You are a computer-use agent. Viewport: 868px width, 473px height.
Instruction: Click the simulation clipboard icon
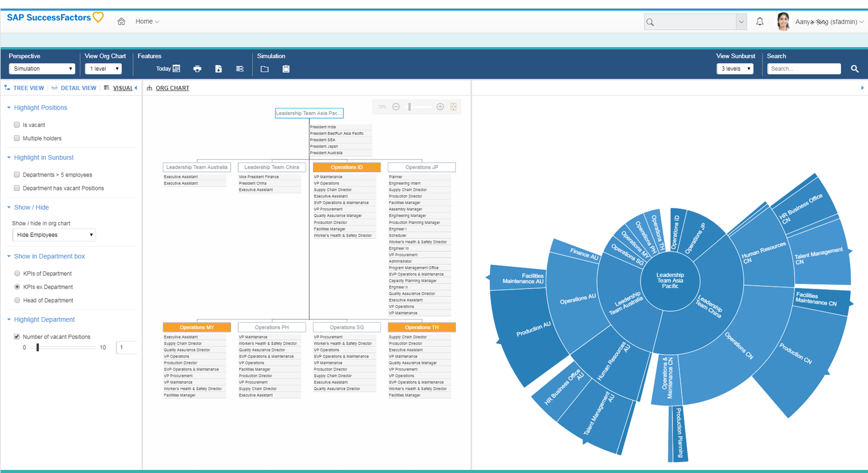point(286,69)
